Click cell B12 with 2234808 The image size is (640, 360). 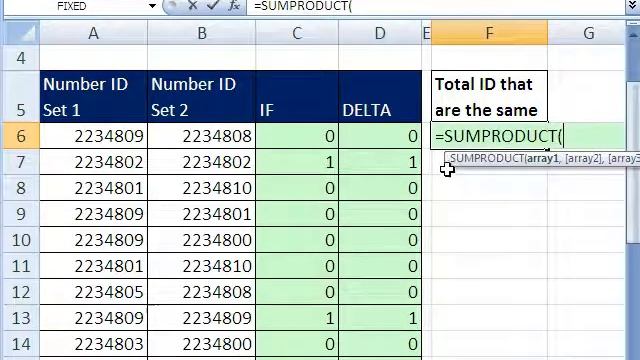click(x=202, y=292)
